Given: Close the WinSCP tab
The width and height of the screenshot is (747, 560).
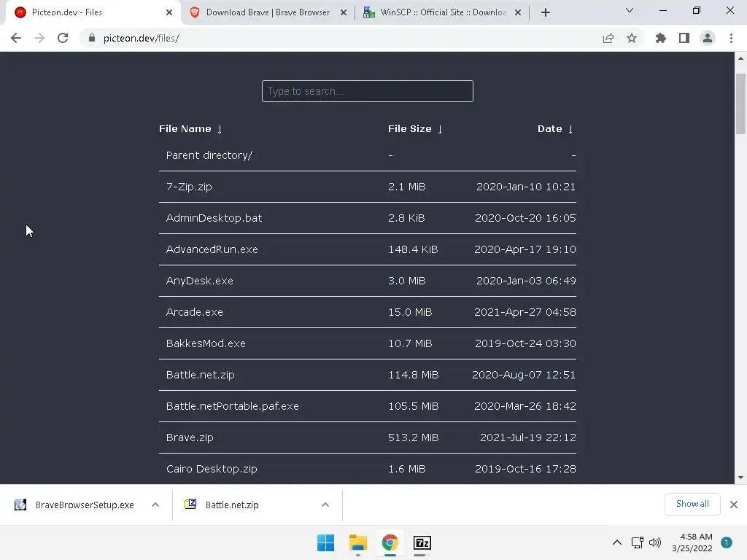Looking at the screenshot, I should [518, 12].
